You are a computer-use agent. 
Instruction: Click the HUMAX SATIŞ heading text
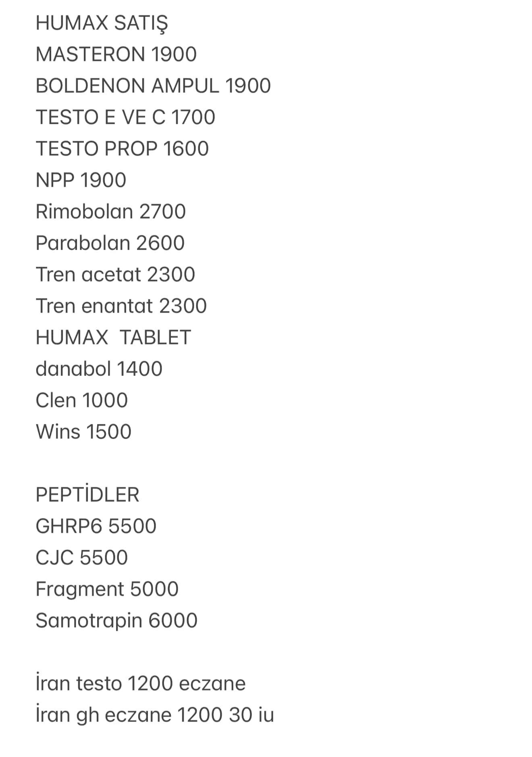[102, 24]
